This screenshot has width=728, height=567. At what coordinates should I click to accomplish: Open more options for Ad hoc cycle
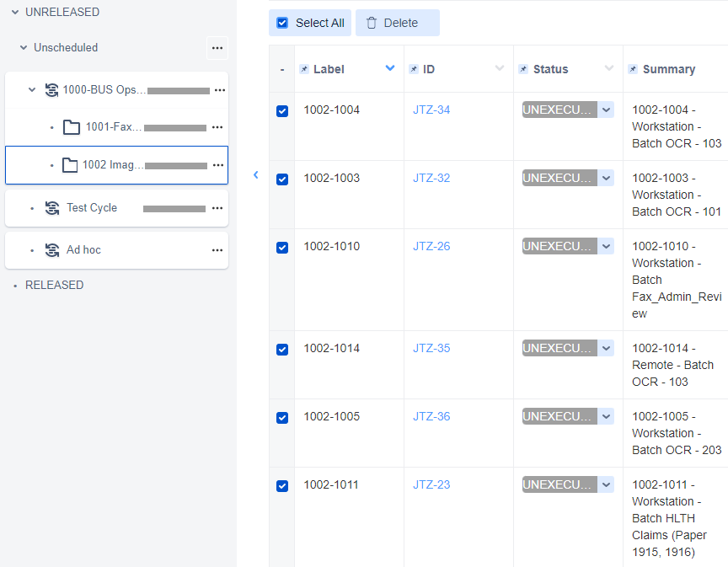point(217,250)
